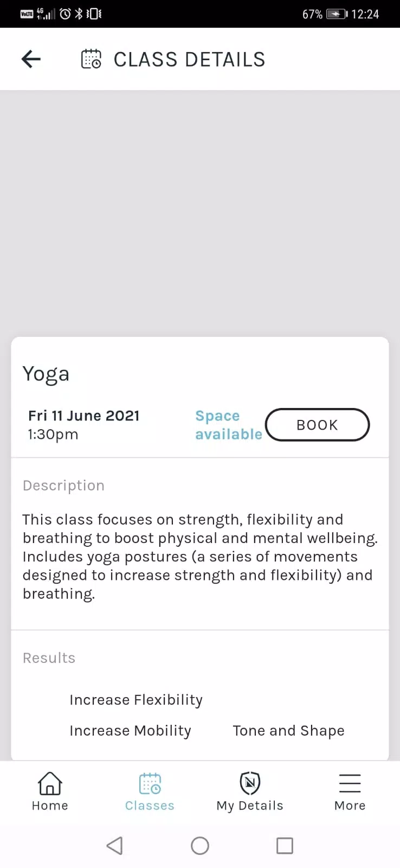Open the My Details shield icon
This screenshot has width=400, height=868.
[250, 783]
